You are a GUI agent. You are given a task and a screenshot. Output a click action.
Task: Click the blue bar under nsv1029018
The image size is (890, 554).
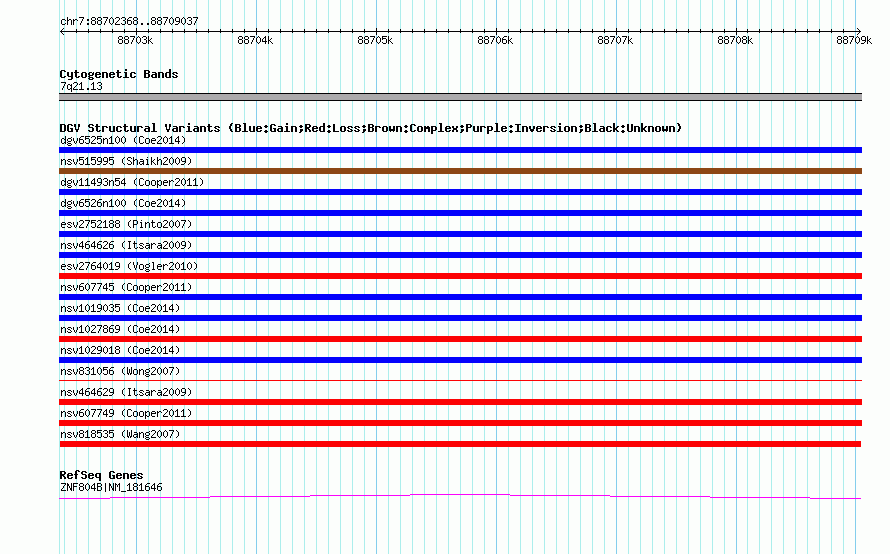pos(460,360)
